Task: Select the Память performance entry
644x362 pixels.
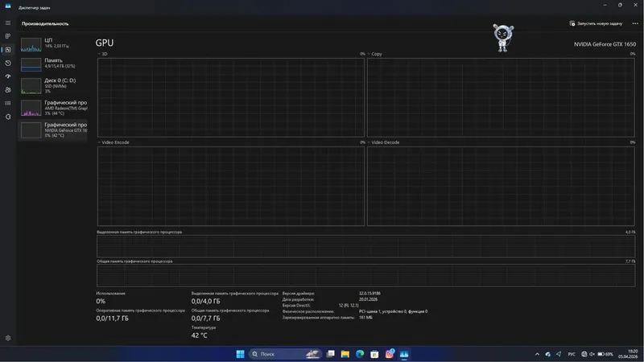Action: 52,64
